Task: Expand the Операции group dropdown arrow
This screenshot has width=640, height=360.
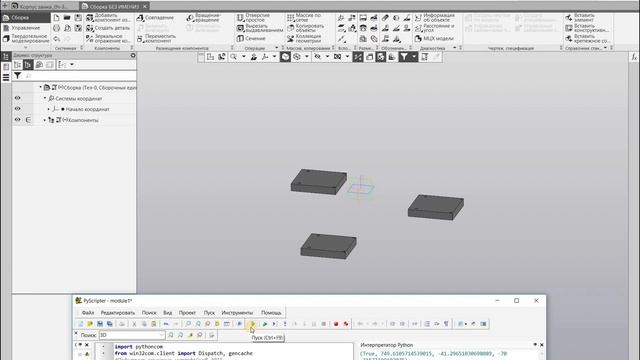Action: 277,48
